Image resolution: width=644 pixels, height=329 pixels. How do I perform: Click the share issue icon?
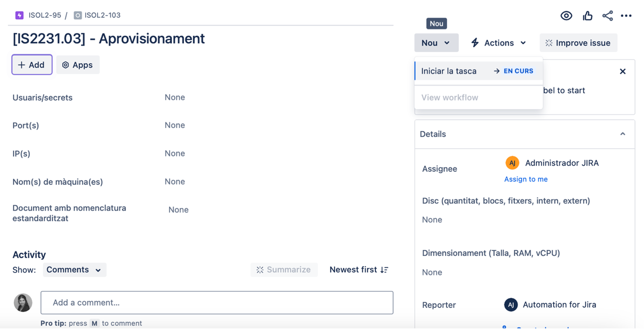(x=607, y=16)
